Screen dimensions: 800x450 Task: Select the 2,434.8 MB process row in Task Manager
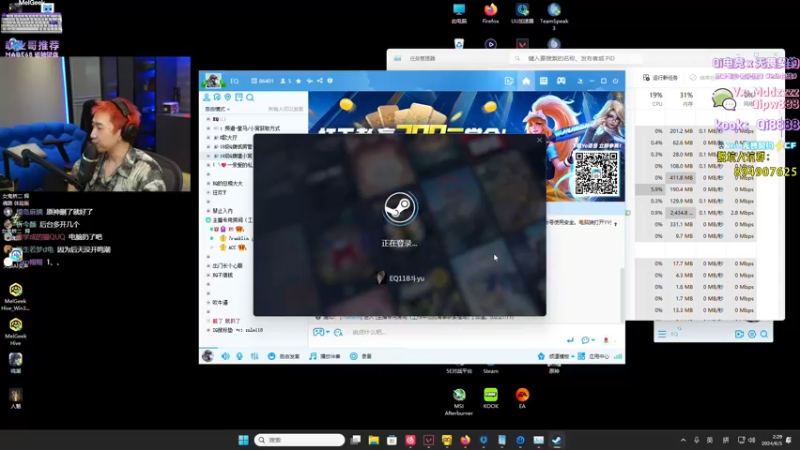(x=695, y=213)
